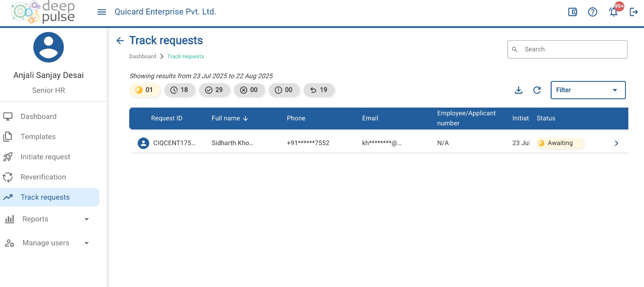Click the request ID CIQCENT175… cell
Viewport: 644px width, 287px height.
point(174,143)
